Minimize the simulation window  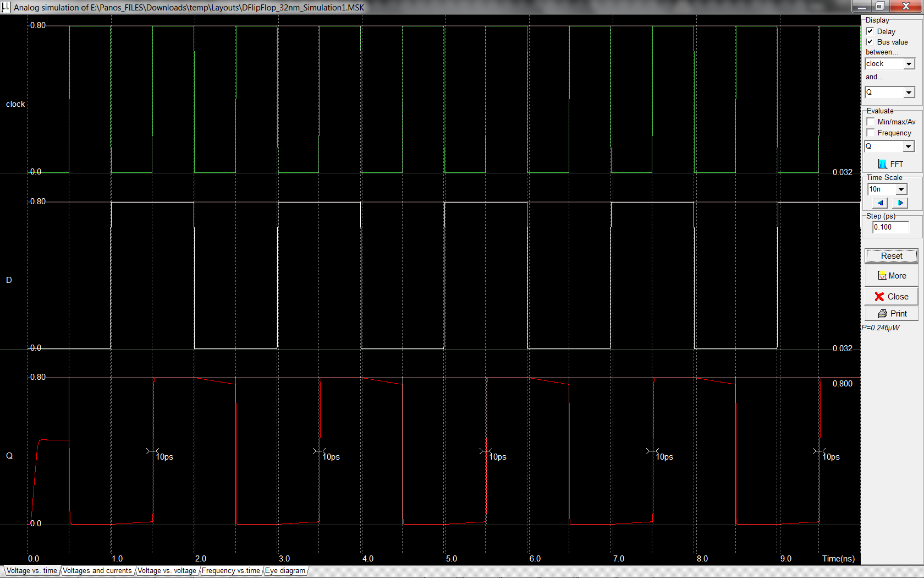(862, 6)
